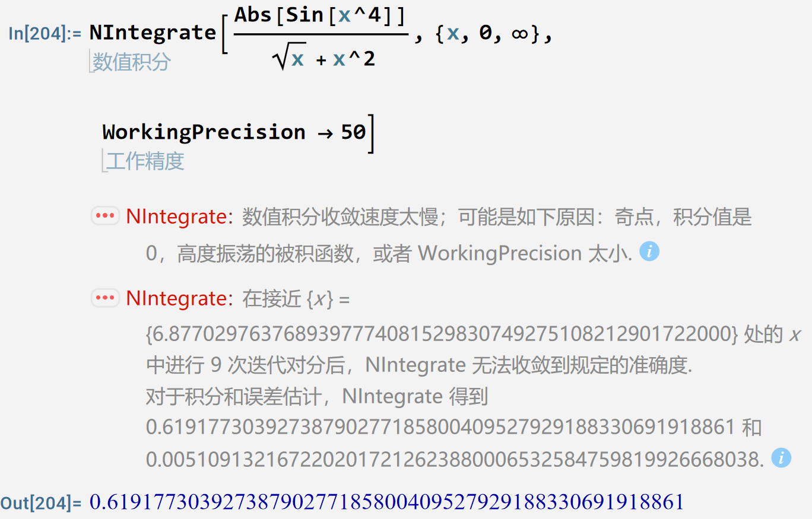Screen dimensions: 812x519
Task: Select the In[204] cell label
Action: pos(45,34)
